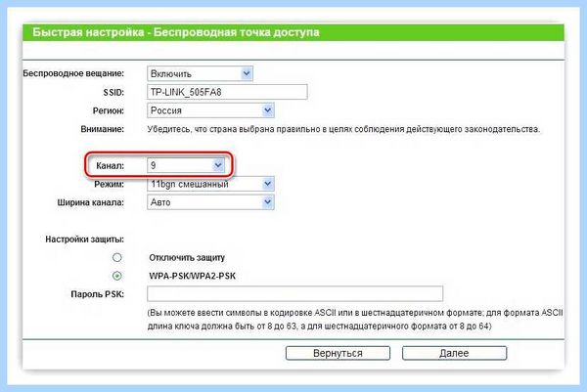
Task: Expand the Канал dropdown set to 9
Action: coord(186,165)
